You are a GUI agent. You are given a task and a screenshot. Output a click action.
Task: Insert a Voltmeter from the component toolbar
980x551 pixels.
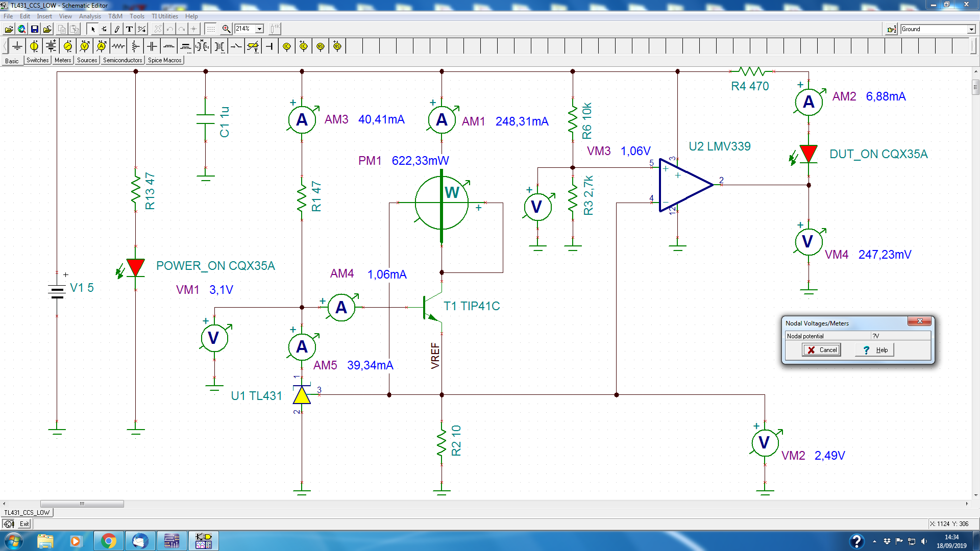85,46
